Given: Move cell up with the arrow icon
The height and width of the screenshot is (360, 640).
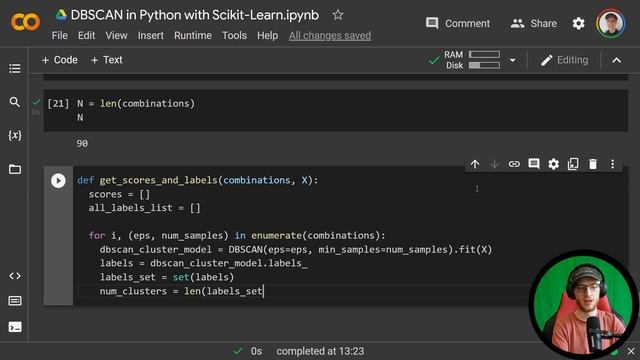Looking at the screenshot, I should tap(475, 164).
